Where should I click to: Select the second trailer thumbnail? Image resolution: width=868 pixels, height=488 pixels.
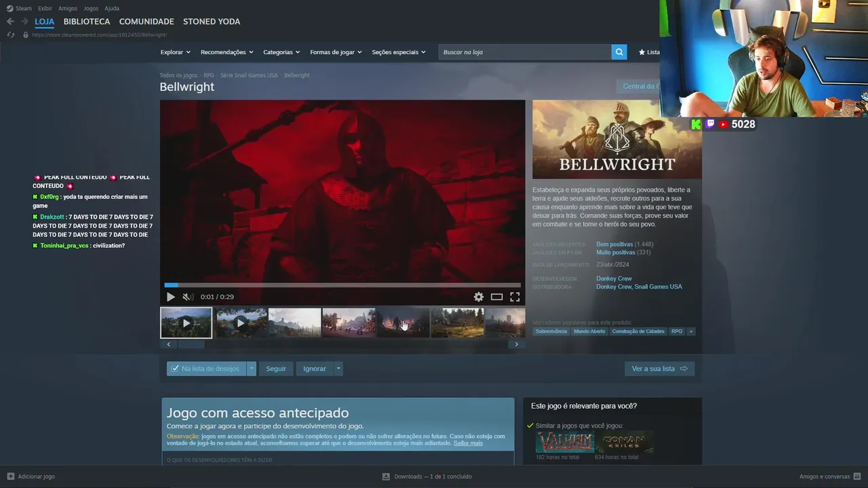(241, 323)
